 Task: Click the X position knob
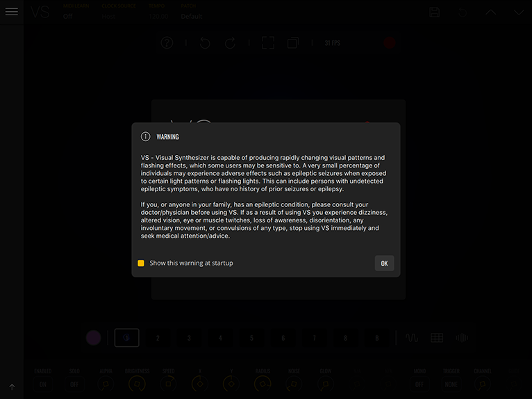pos(200,384)
